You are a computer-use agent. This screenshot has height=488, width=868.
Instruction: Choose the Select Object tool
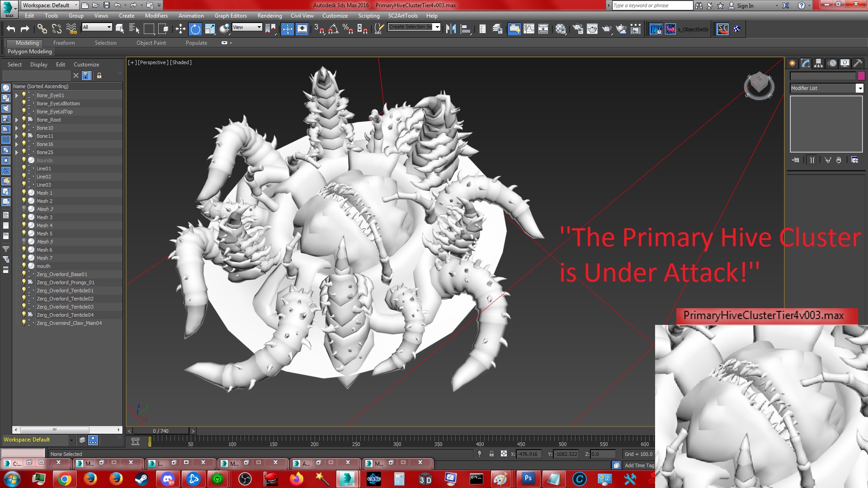[x=120, y=29]
